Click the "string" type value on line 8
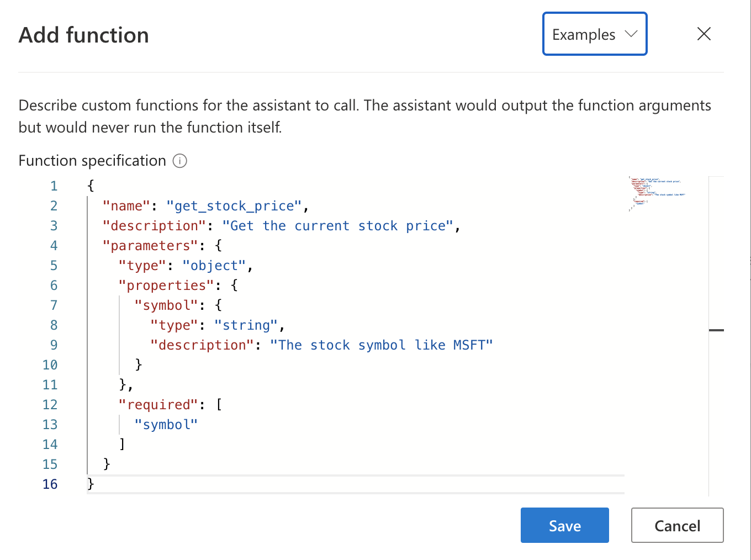Image resolution: width=751 pixels, height=560 pixels. pos(246,325)
